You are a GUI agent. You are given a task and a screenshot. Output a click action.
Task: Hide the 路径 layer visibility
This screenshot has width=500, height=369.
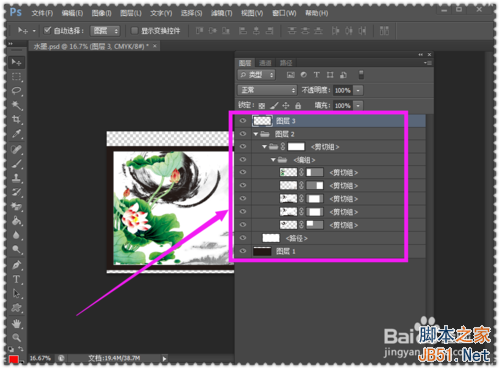tap(243, 238)
